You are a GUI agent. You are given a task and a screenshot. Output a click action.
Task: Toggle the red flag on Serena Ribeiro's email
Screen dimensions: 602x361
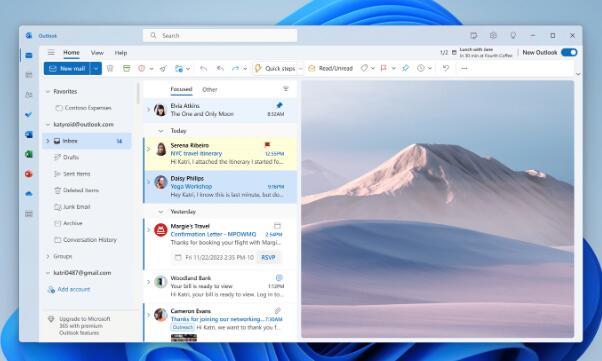pos(267,145)
